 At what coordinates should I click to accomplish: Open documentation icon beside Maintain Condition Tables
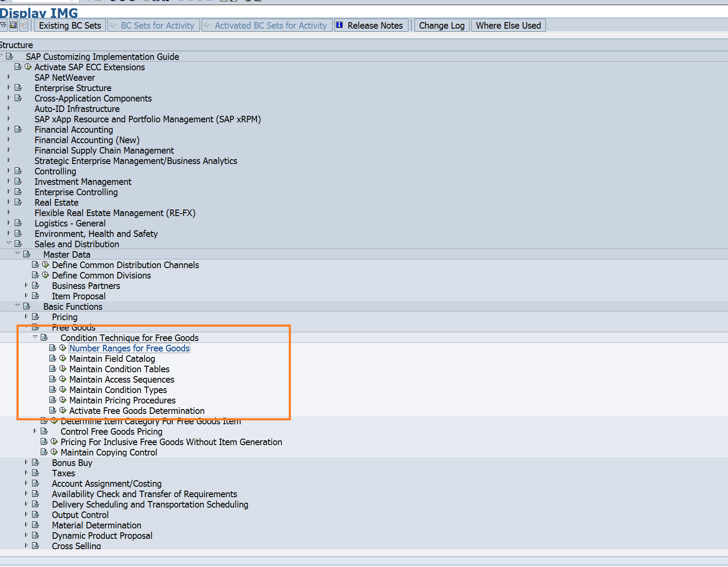pyautogui.click(x=53, y=369)
